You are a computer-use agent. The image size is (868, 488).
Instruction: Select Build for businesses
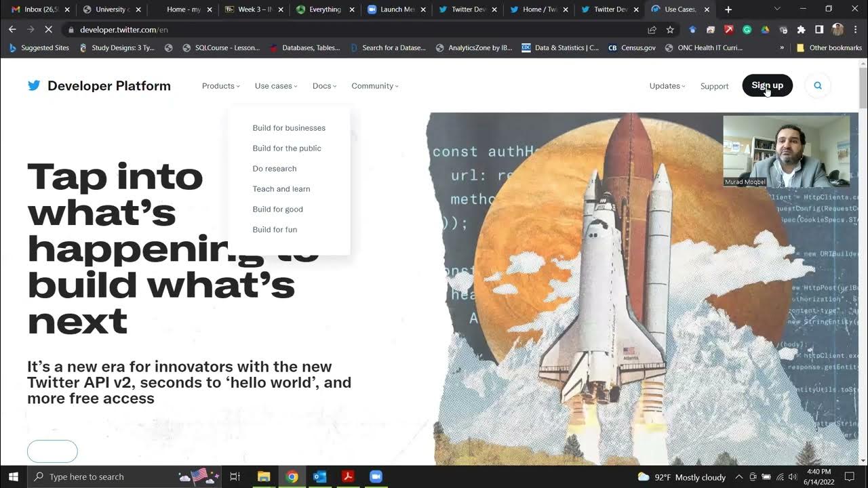(x=289, y=128)
